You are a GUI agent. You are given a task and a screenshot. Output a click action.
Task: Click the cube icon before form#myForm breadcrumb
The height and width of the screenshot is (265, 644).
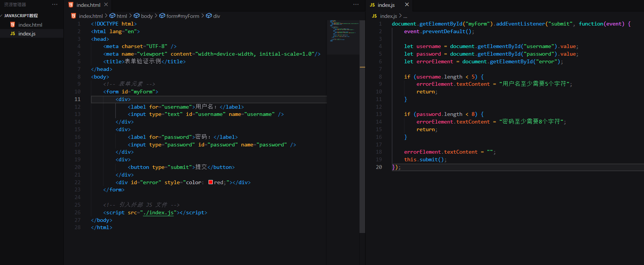(162, 16)
